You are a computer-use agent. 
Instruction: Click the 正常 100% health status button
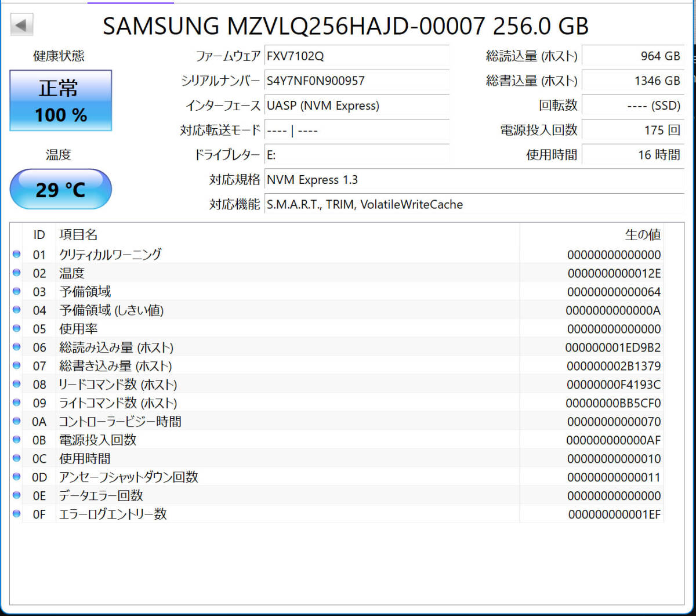click(61, 100)
